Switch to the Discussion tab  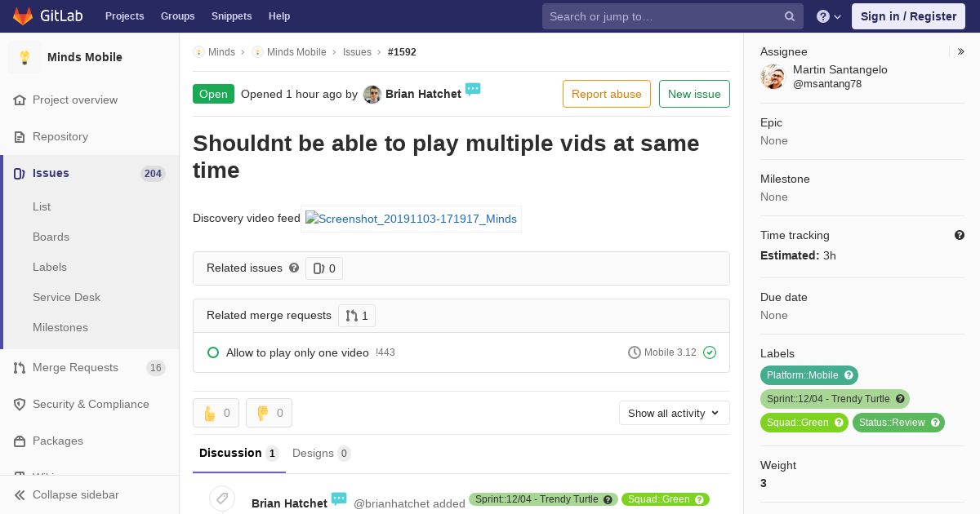click(x=239, y=453)
